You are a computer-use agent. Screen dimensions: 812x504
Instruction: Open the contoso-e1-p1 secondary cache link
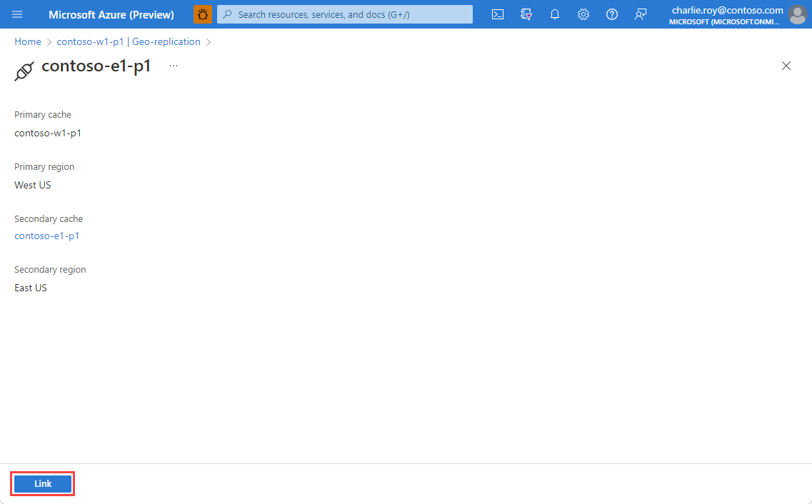coord(46,236)
